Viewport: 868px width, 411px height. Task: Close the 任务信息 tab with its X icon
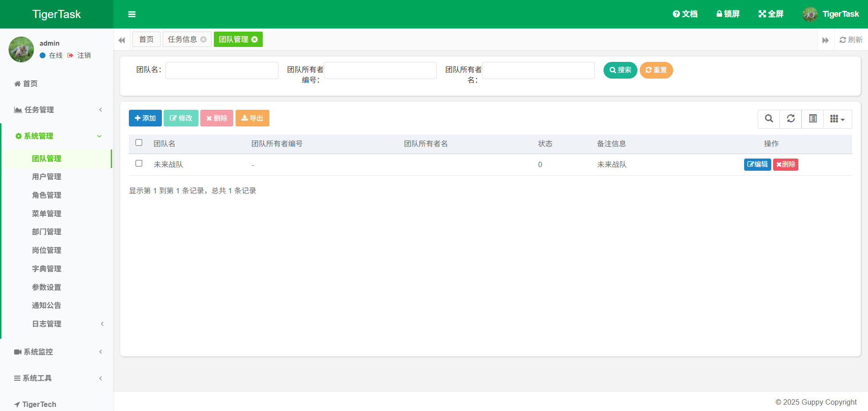click(x=203, y=40)
